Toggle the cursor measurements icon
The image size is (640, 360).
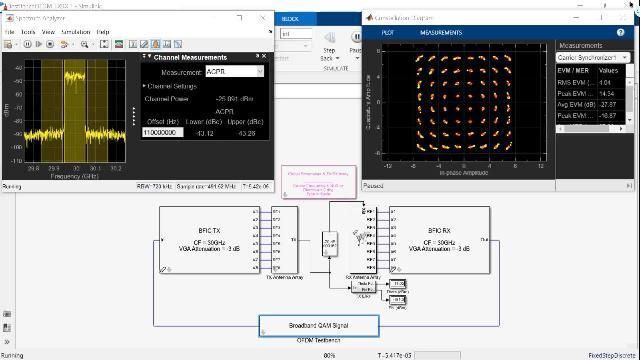133,44
